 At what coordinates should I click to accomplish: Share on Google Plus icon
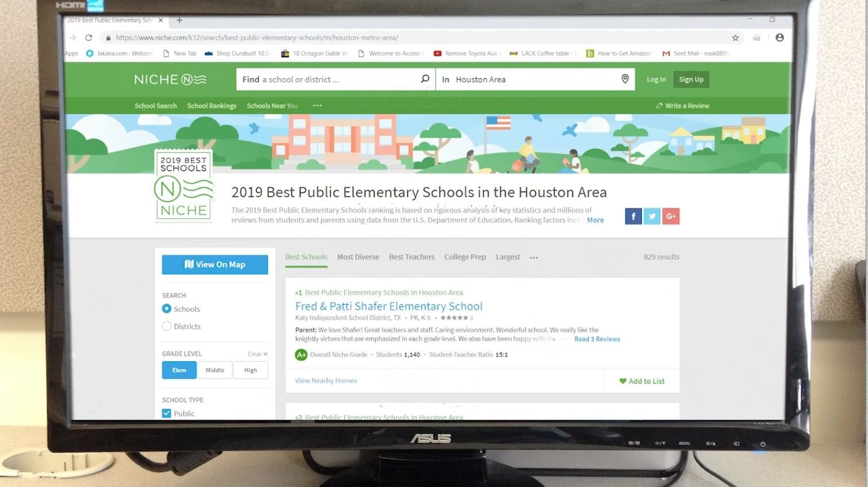click(671, 216)
